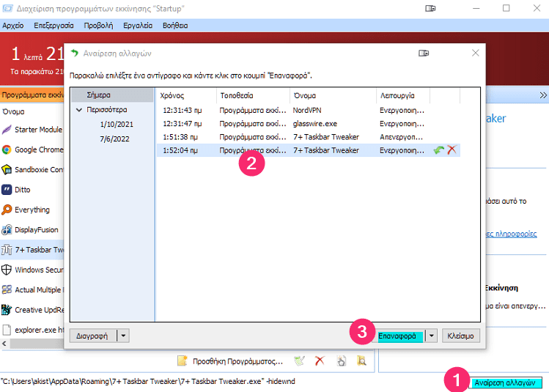The height and width of the screenshot is (392, 549).
Task: Switch to the Προγράμματα εκκίνησης tab
Action: [32, 95]
